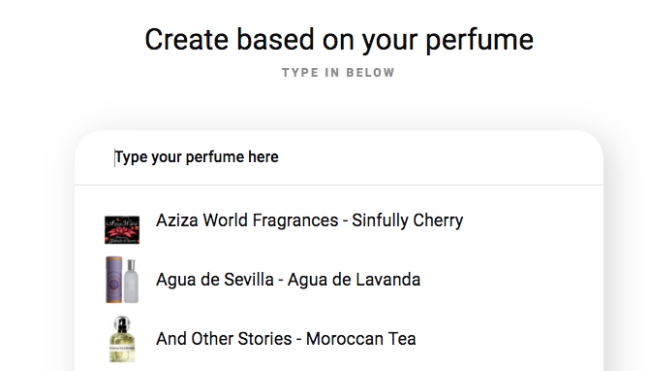Click the silver bottle in the Agua de Lavanda image
The height and width of the screenshot is (371, 650).
(x=131, y=281)
